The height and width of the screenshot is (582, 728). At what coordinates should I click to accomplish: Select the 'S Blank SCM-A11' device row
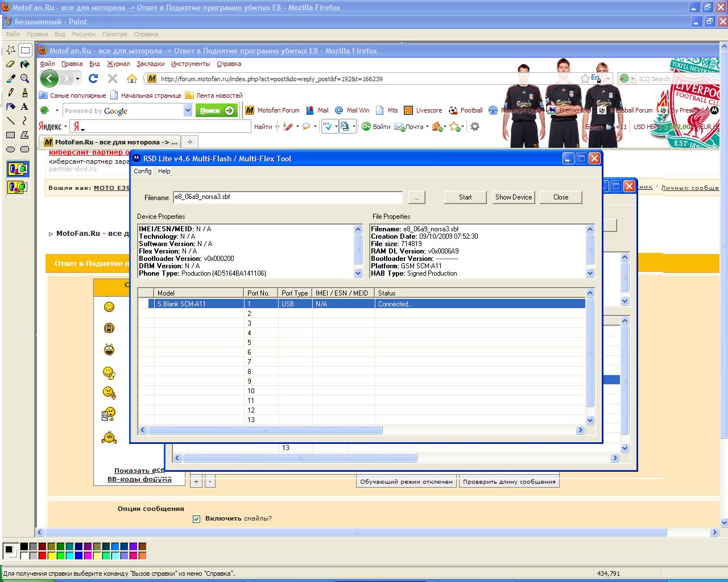pos(362,304)
